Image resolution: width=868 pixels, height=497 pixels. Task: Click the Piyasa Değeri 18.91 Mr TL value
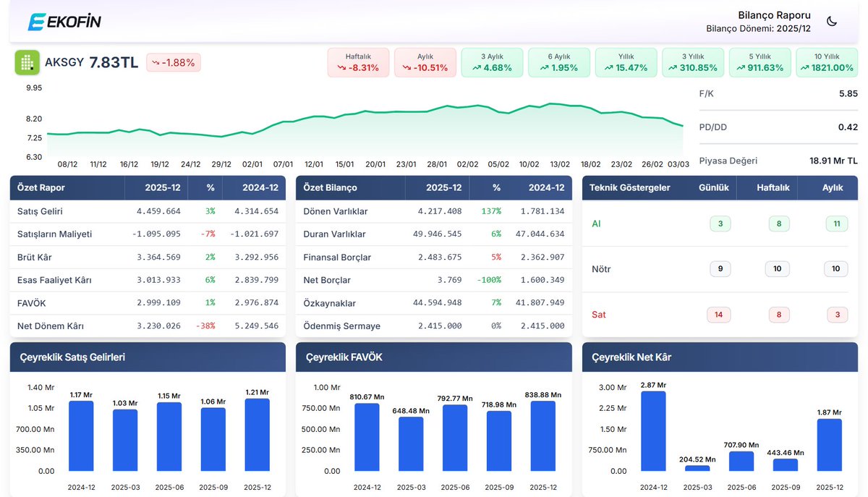833,161
